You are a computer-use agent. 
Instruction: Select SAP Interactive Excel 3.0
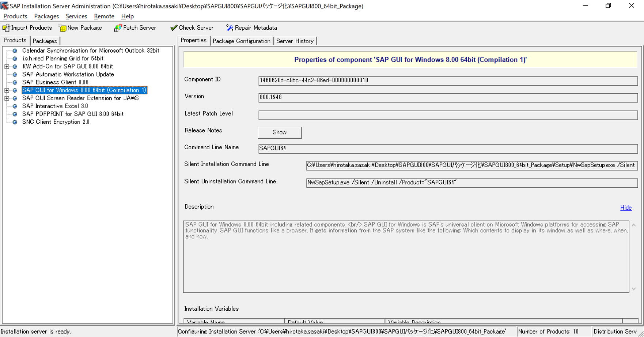(x=55, y=106)
